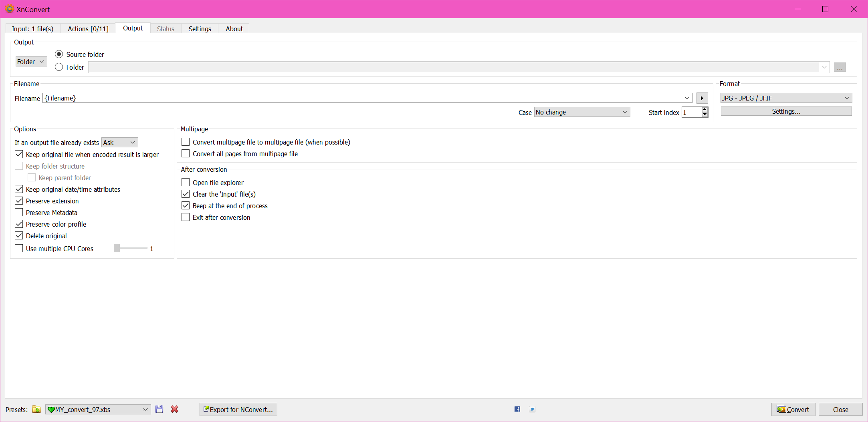Image resolution: width=868 pixels, height=422 pixels.
Task: Open the About tab
Action: 234,29
